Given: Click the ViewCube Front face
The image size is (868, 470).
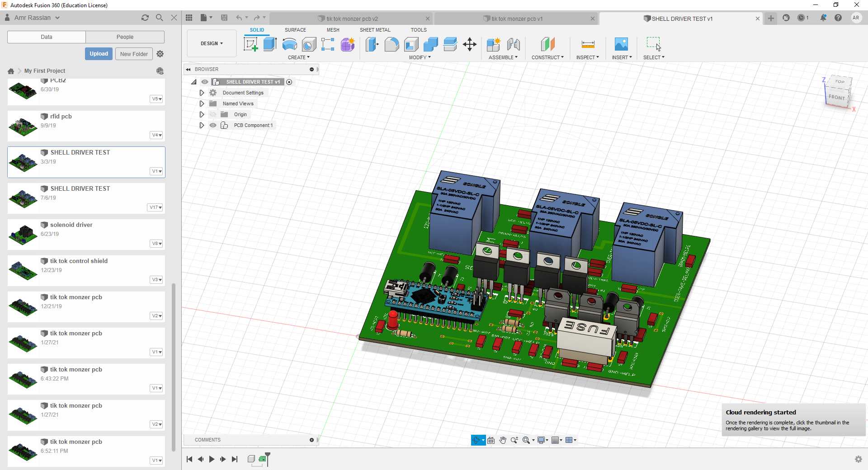Looking at the screenshot, I should 836,97.
